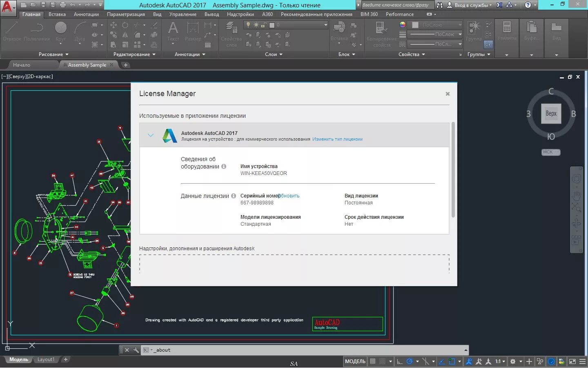Viewport: 588px width, 368px height.
Task: Click the МСК coordinate system button
Action: point(550,152)
